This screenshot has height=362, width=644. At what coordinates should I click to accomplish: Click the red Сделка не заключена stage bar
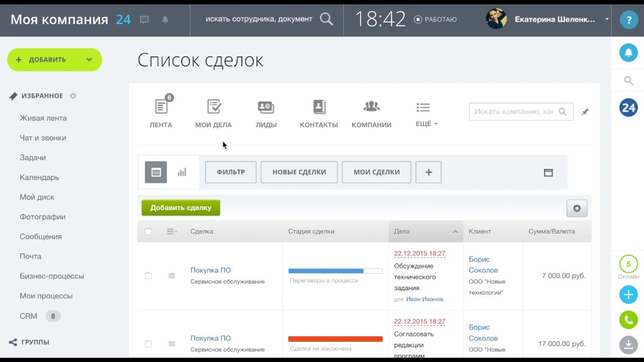(336, 339)
